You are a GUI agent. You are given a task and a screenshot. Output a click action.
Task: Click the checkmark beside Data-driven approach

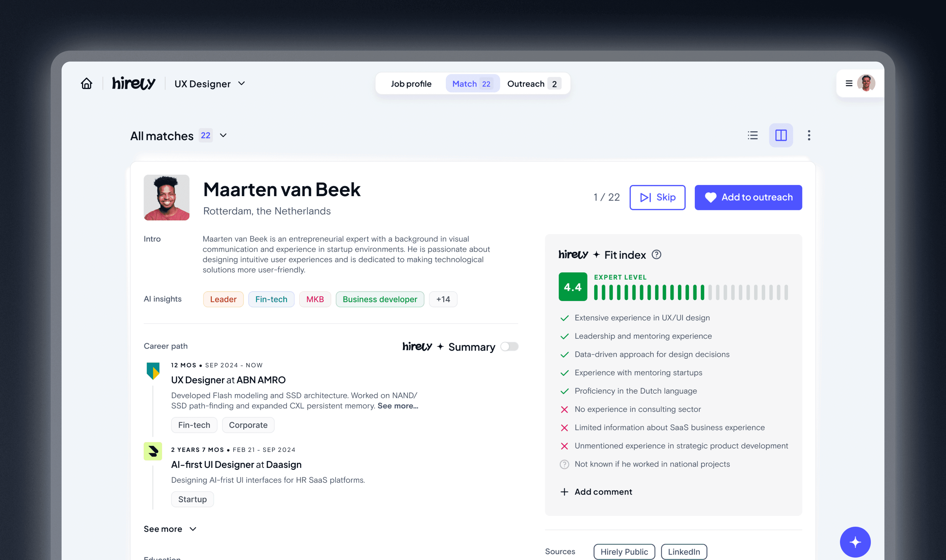tap(564, 355)
